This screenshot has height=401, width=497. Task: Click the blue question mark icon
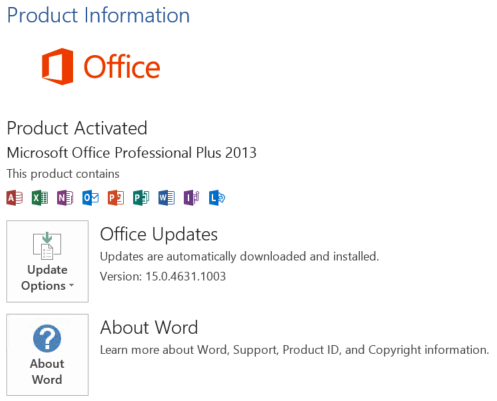[x=47, y=339]
